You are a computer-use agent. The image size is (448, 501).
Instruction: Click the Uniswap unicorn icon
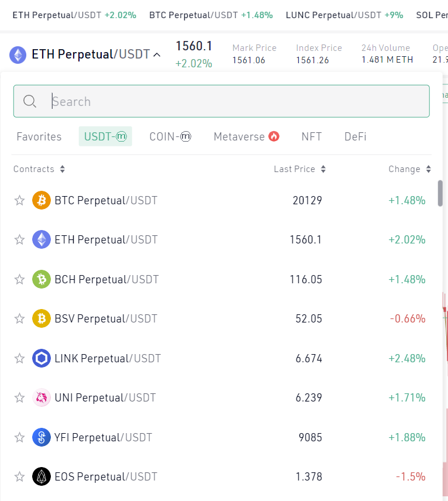click(42, 398)
